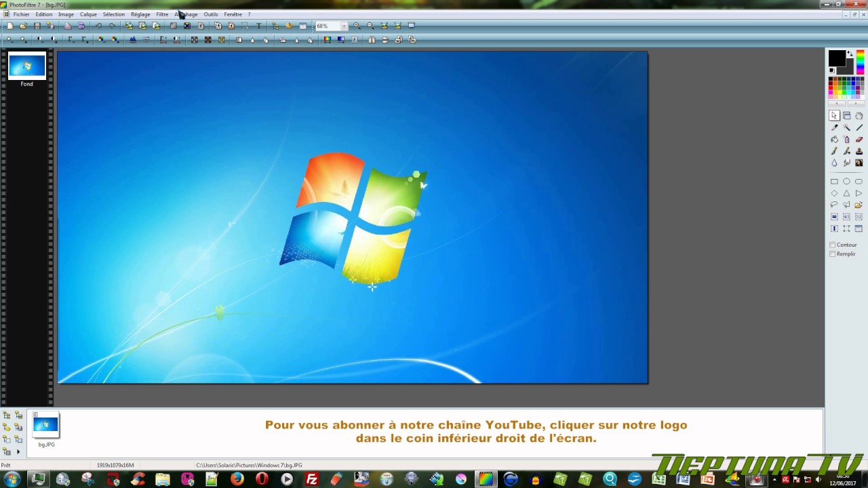Select the Clone stamp tool
The width and height of the screenshot is (868, 488).
coord(859,151)
